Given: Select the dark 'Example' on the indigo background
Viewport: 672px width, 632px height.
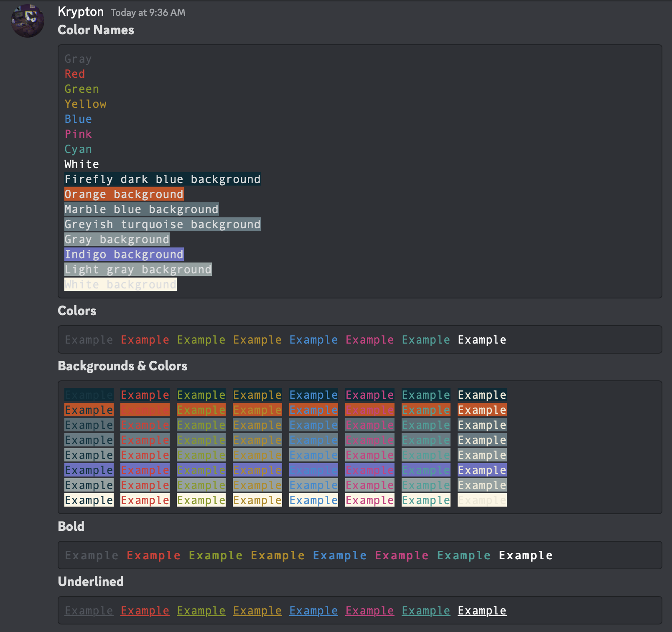Looking at the screenshot, I should 89,470.
